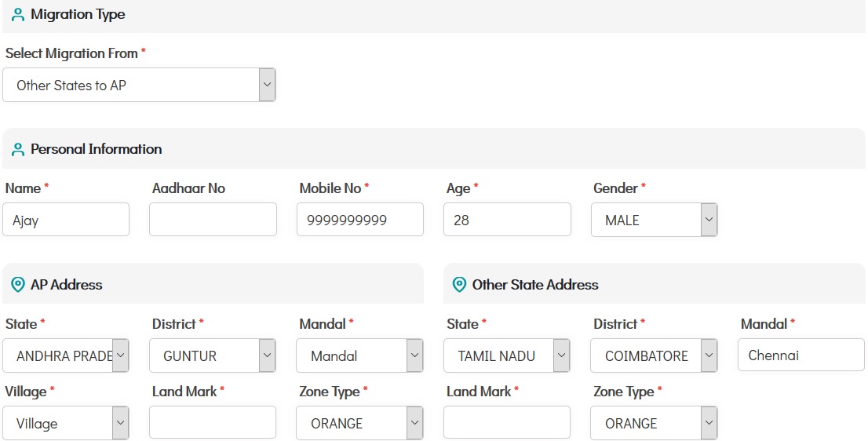Viewport: 868px width, 441px height.
Task: Click the Migration Type person icon
Action: (18, 15)
